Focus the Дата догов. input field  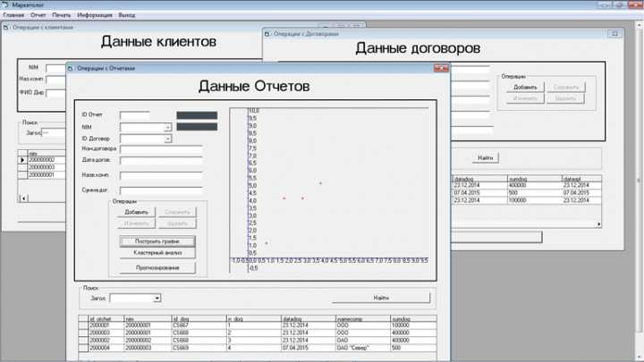point(161,160)
